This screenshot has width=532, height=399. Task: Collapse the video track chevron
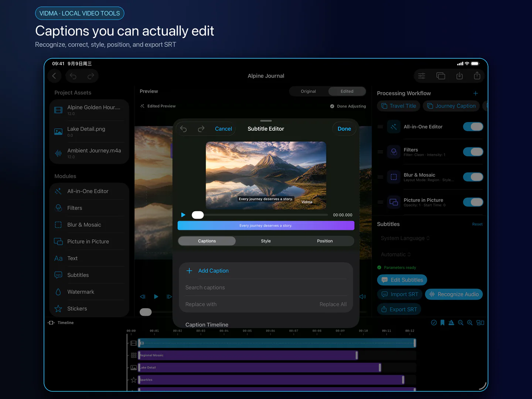[x=128, y=343]
